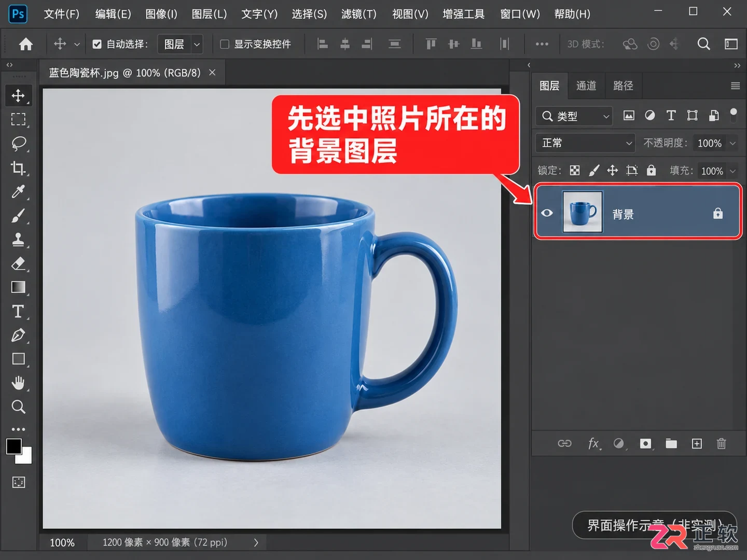Click the new group folder icon
Screen dimensions: 747x560
coord(671,443)
